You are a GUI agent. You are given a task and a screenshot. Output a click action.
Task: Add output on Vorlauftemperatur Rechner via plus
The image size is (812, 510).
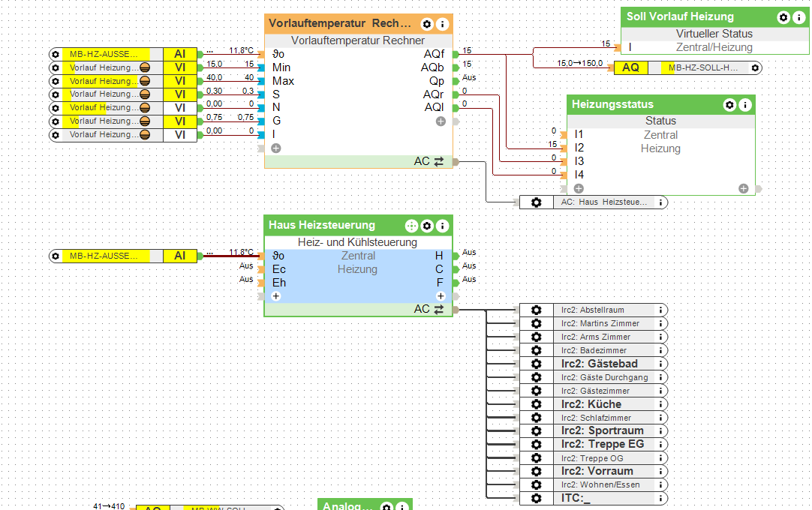(x=441, y=121)
